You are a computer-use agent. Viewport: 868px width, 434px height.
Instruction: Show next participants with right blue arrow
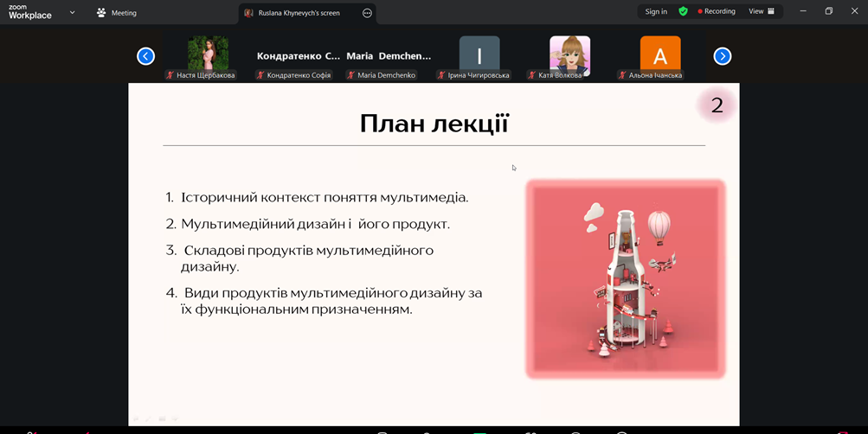tap(722, 56)
